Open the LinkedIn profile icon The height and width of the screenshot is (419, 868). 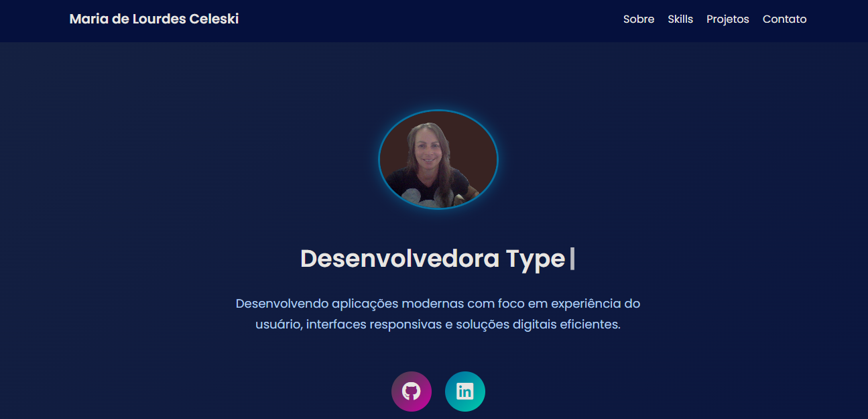[464, 392]
